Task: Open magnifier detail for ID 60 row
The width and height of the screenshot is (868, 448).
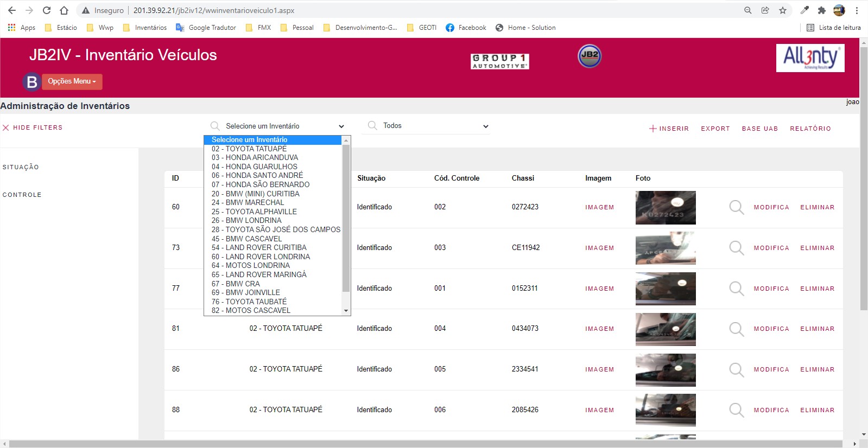Action: 737,207
